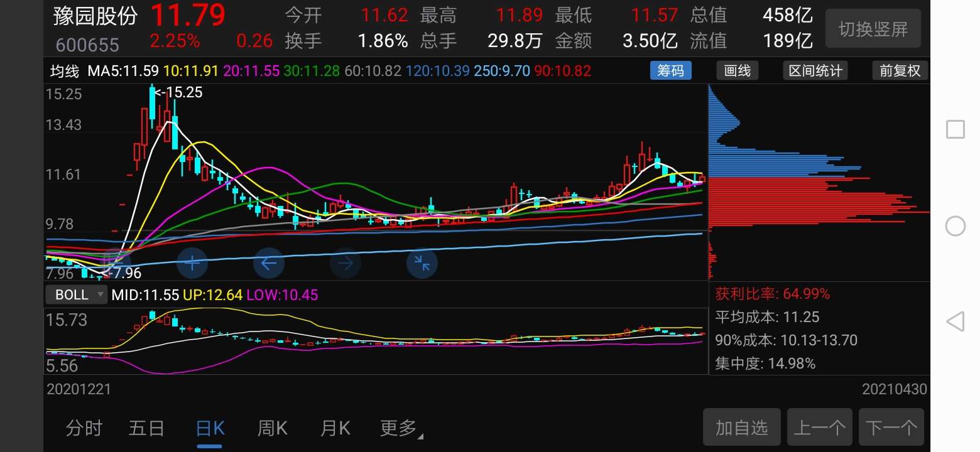
Task: Tap the 最低 11.57 value
Action: [x=655, y=14]
